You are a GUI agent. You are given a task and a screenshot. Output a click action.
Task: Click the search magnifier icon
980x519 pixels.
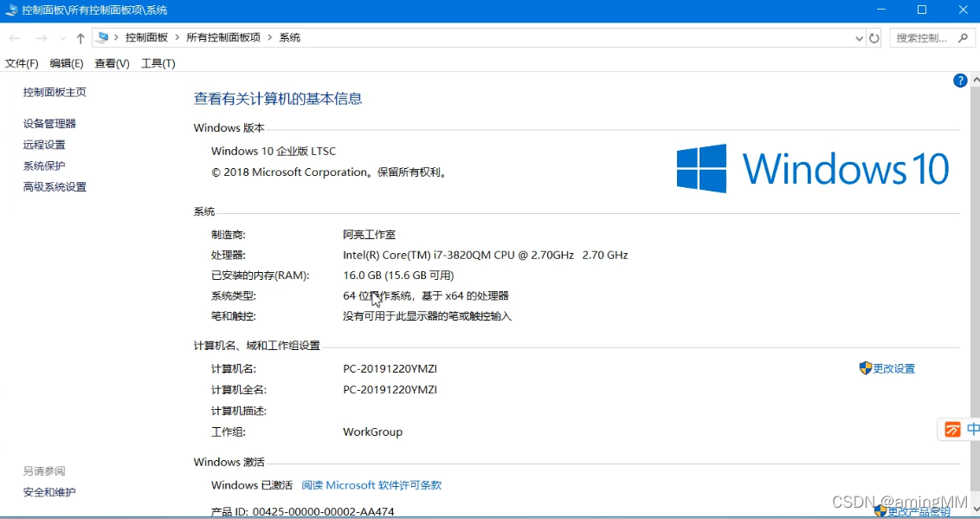click(x=964, y=38)
